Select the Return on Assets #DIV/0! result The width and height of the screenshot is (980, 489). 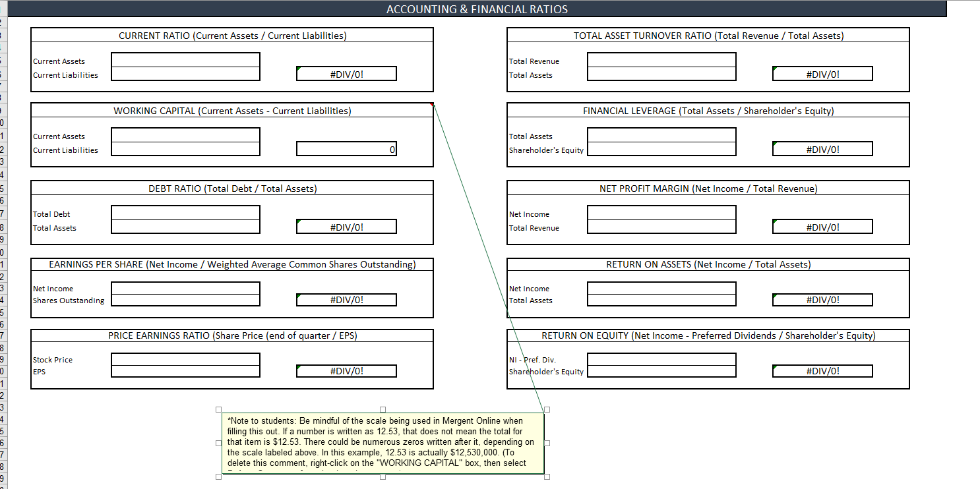coord(822,300)
